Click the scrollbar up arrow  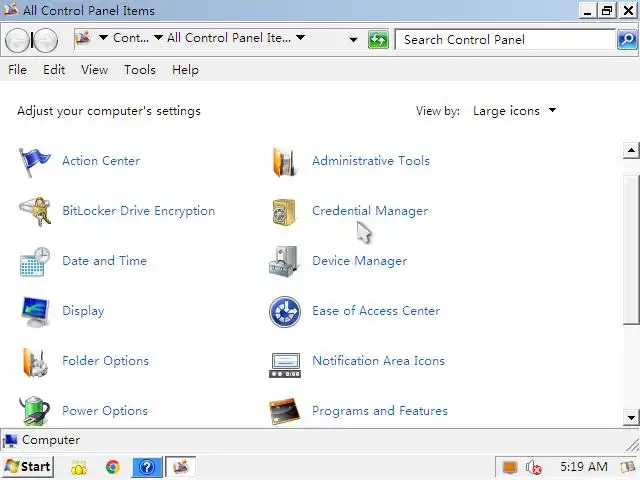point(631,151)
